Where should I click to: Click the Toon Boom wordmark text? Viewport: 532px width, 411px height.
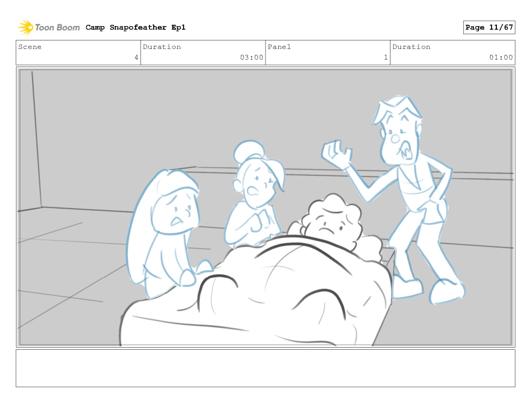tap(57, 27)
